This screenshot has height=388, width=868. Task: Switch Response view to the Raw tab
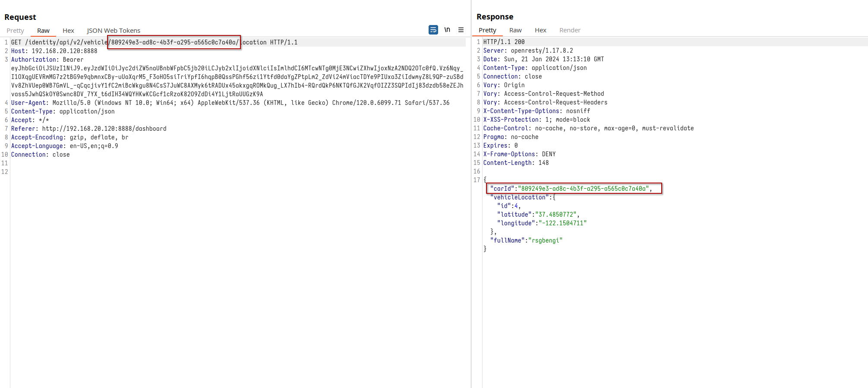pyautogui.click(x=515, y=30)
